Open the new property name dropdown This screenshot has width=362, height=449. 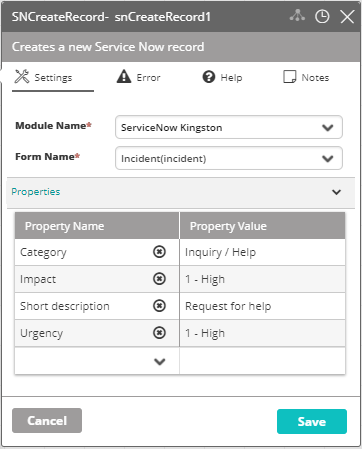point(160,361)
